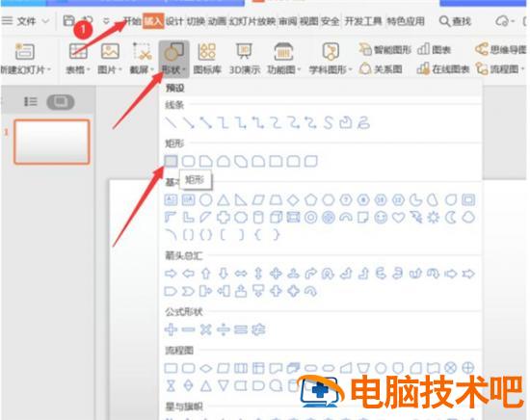The width and height of the screenshot is (530, 420).
Task: Click the 图标库 icon library button
Action: (x=207, y=59)
